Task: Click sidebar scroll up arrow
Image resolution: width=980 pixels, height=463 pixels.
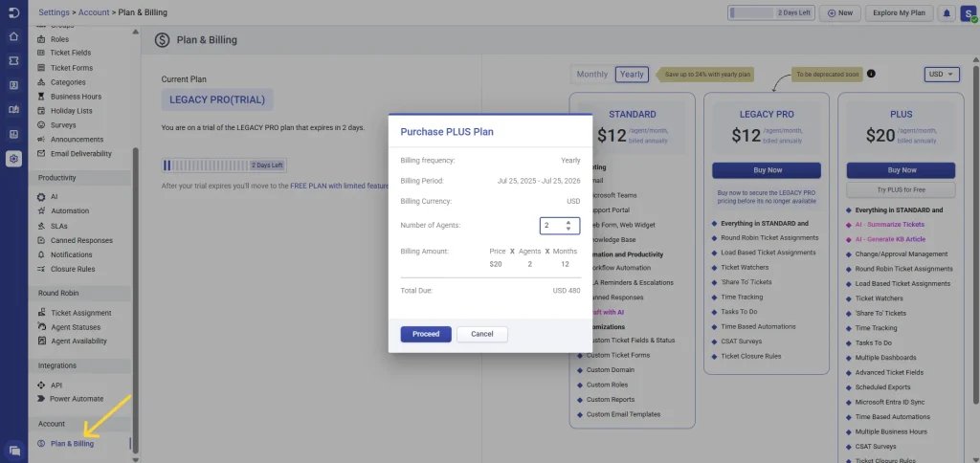Action: tap(136, 32)
